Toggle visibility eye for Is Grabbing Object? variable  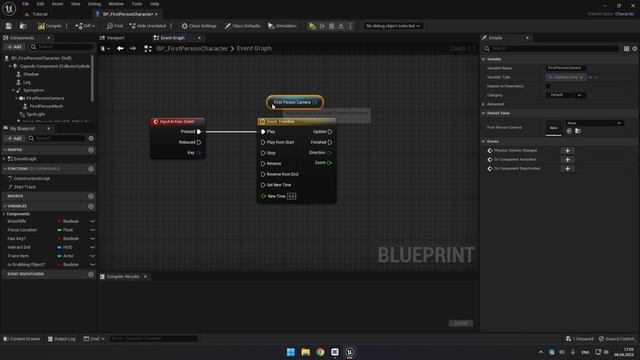click(93, 264)
